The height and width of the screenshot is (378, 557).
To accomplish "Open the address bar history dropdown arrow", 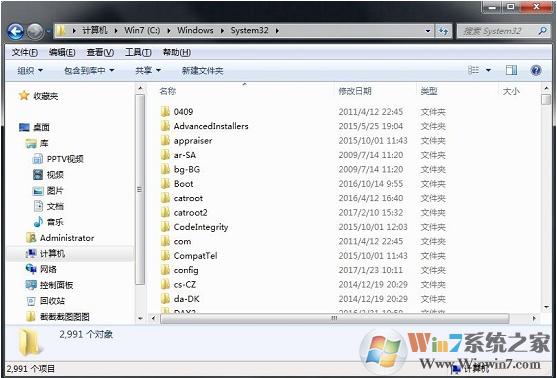I will (428, 31).
